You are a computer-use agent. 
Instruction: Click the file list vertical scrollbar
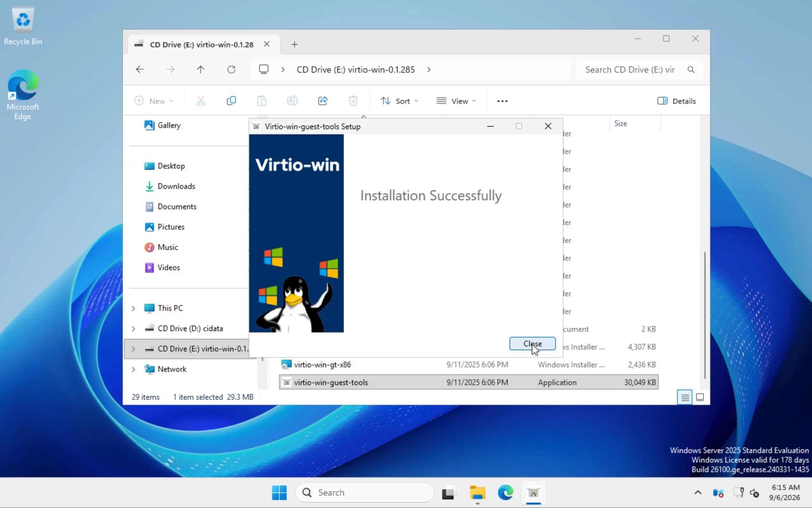(x=704, y=315)
